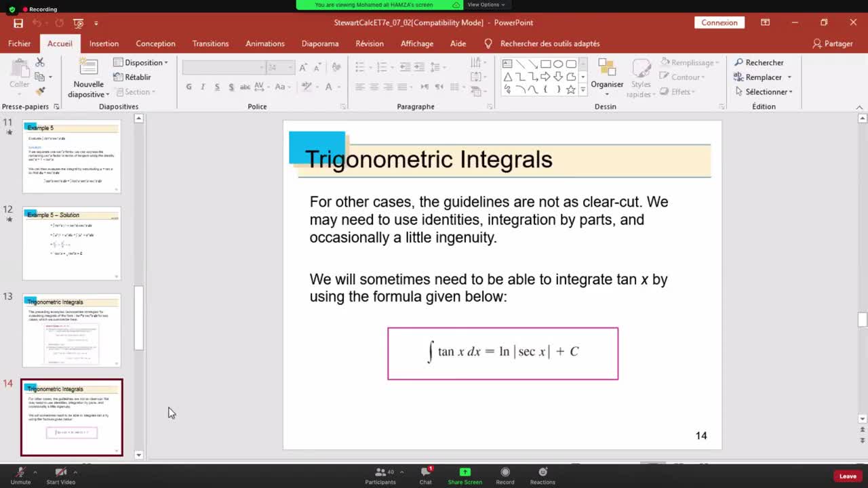The width and height of the screenshot is (868, 488).
Task: Open the Zoom Chat panel
Action: tap(425, 476)
